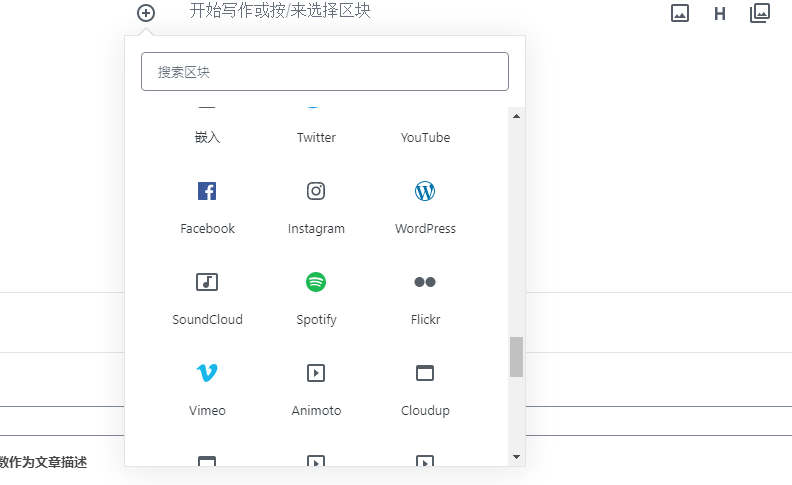Add the Animoto embed block icon
Screen dimensions: 792x485
316,373
